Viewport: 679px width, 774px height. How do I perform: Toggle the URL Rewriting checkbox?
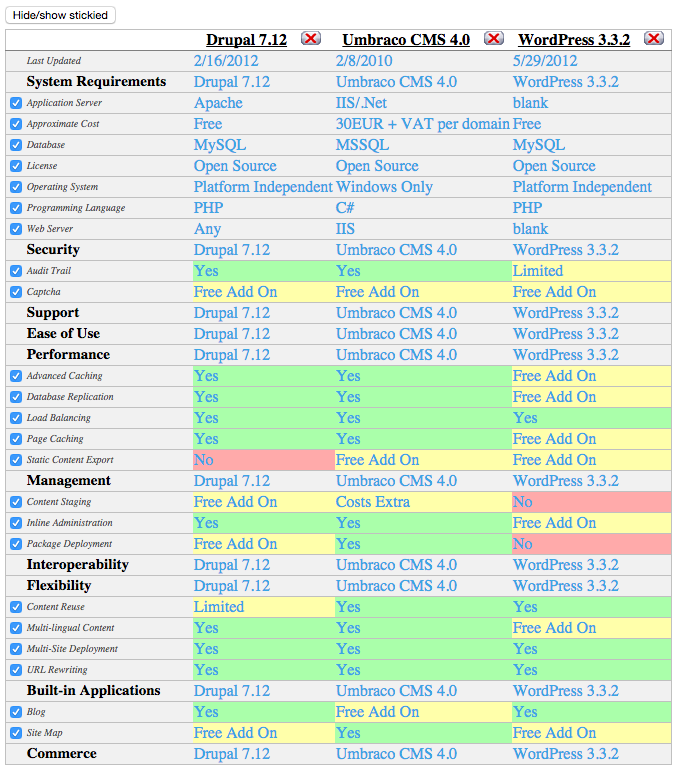click(16, 670)
